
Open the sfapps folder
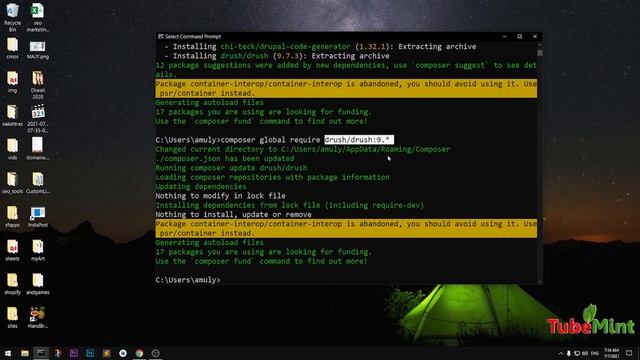(x=12, y=217)
